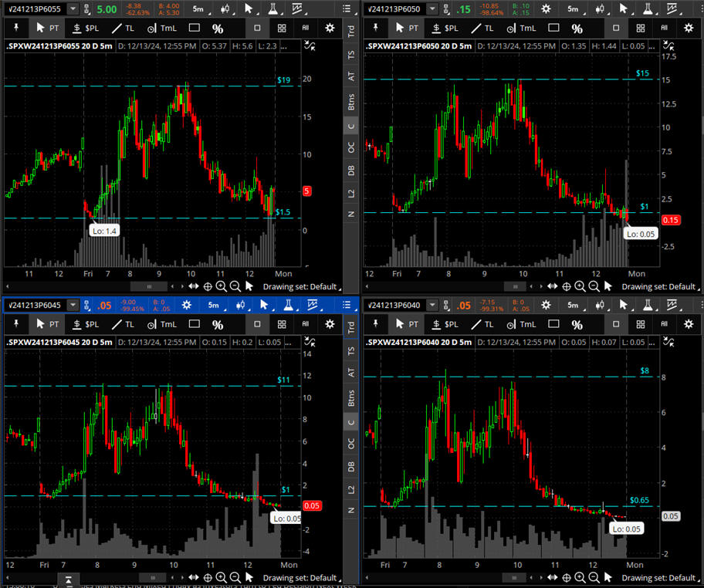Select the $PL price level button in P6055 toolbar
Screen dimensions: 704x588
[86, 28]
